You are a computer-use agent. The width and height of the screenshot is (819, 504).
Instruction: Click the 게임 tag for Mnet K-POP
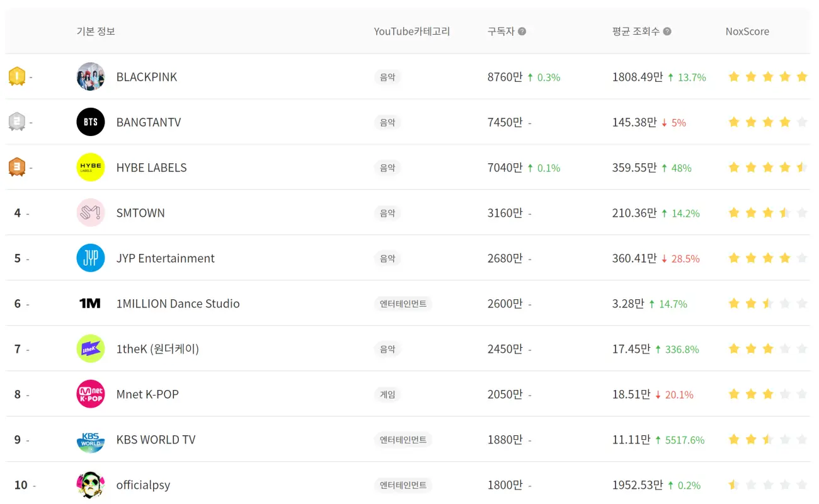[x=387, y=394]
